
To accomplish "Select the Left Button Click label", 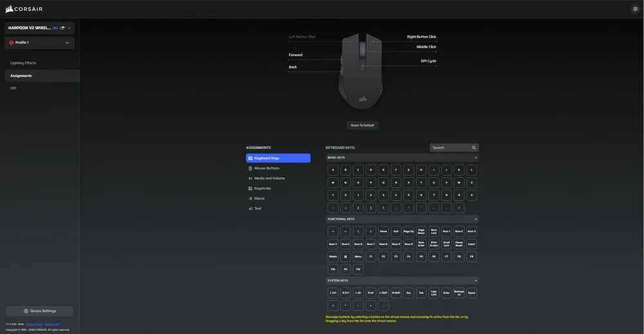I will click(x=302, y=37).
